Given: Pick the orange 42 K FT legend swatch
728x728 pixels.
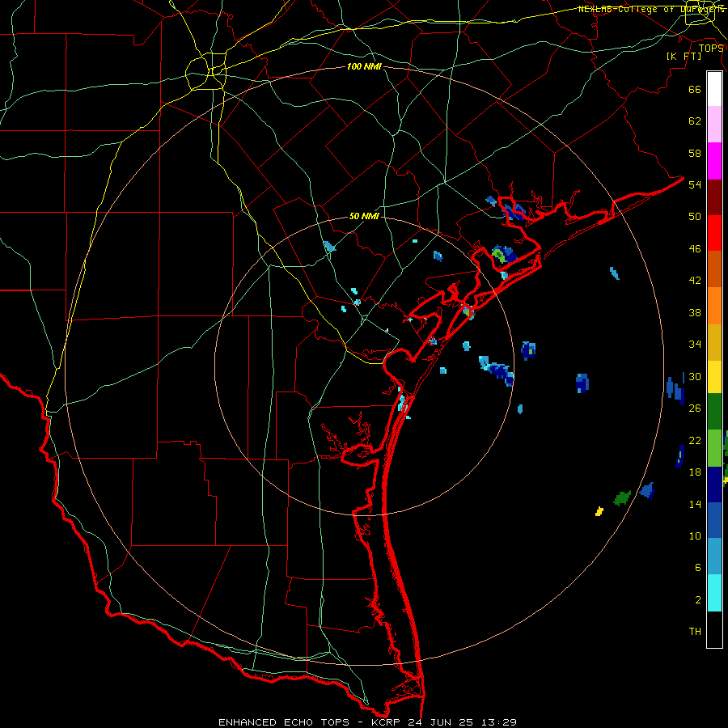Looking at the screenshot, I should 714,306.
